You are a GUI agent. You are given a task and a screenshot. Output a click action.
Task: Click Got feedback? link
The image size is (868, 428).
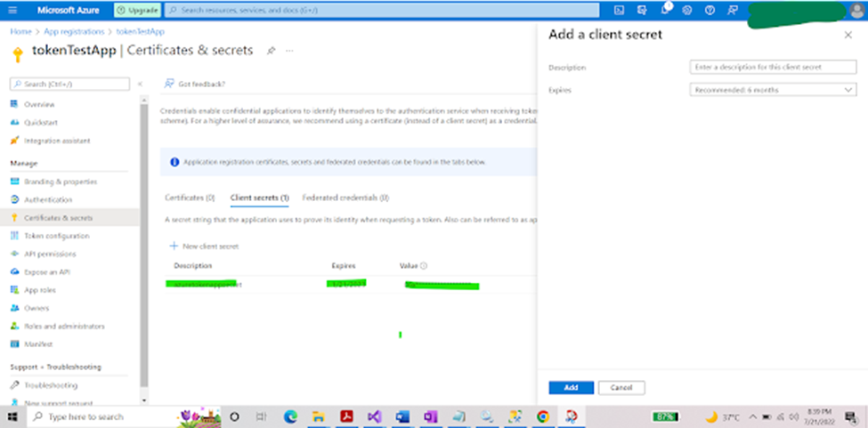[195, 84]
